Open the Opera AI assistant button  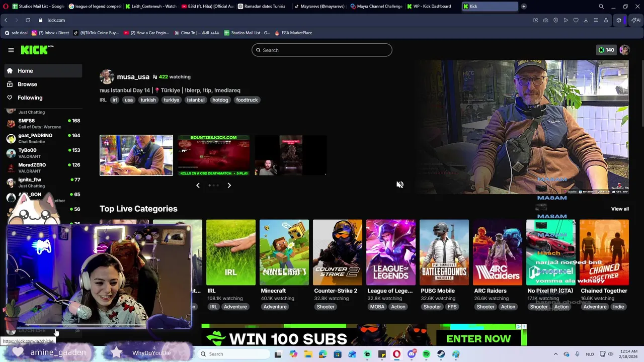pyautogui.click(x=636, y=20)
